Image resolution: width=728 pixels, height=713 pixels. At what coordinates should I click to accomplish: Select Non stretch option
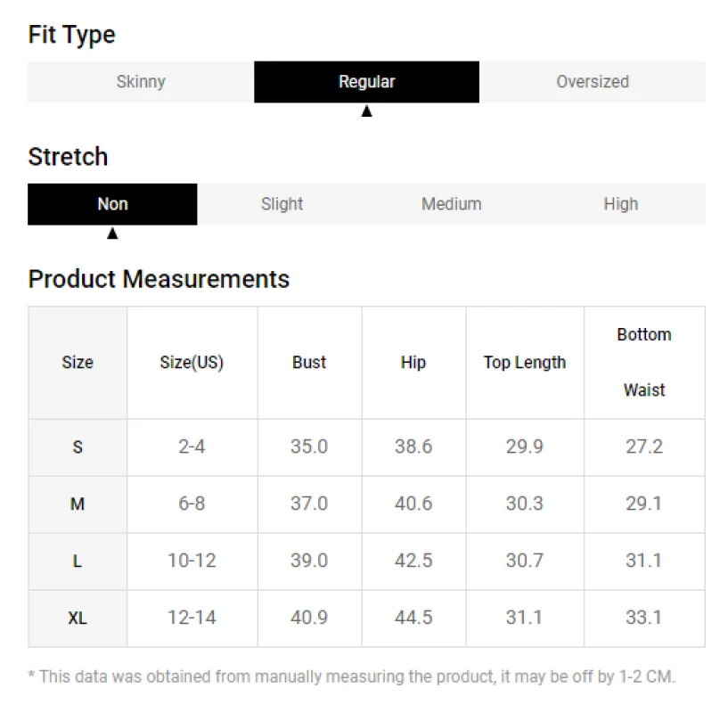pos(112,204)
